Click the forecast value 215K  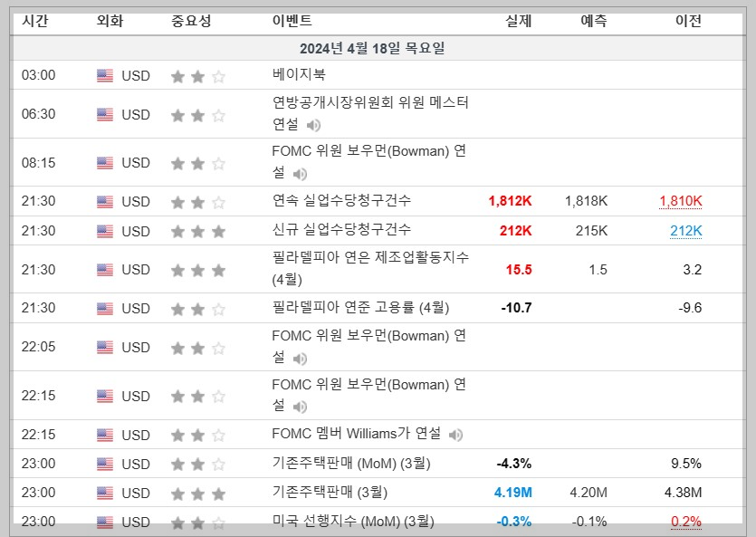click(x=591, y=231)
